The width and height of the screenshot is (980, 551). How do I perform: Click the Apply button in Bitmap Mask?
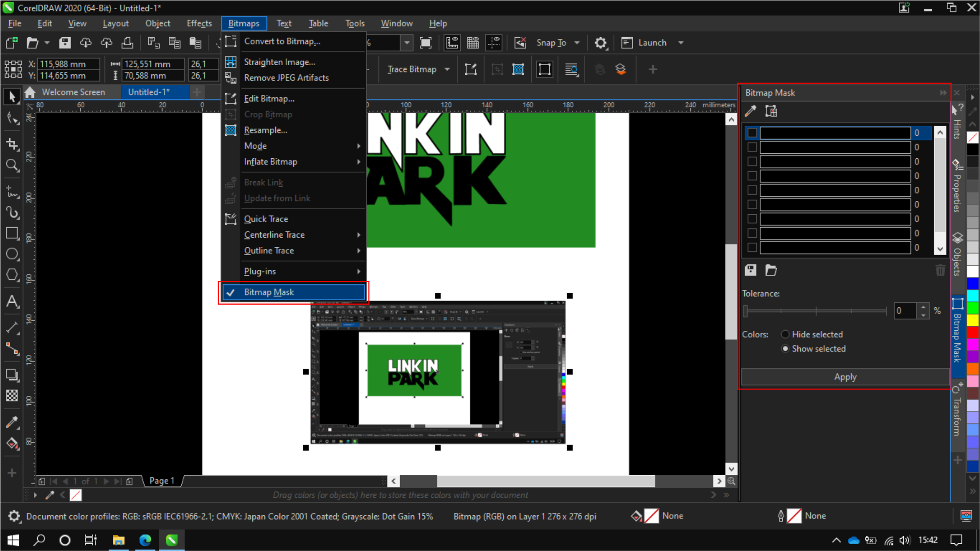click(845, 377)
